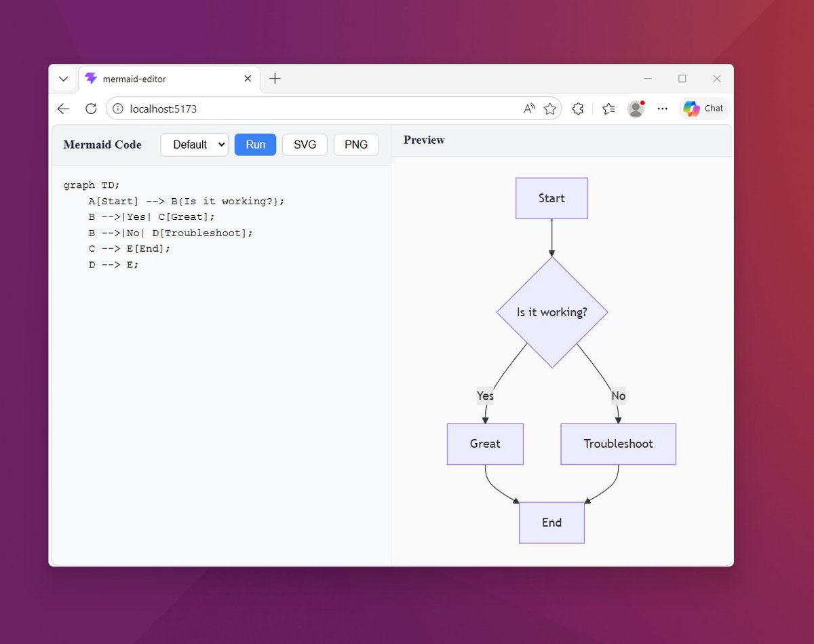Image resolution: width=814 pixels, height=644 pixels.
Task: Open the browser profile avatar
Action: tap(636, 109)
